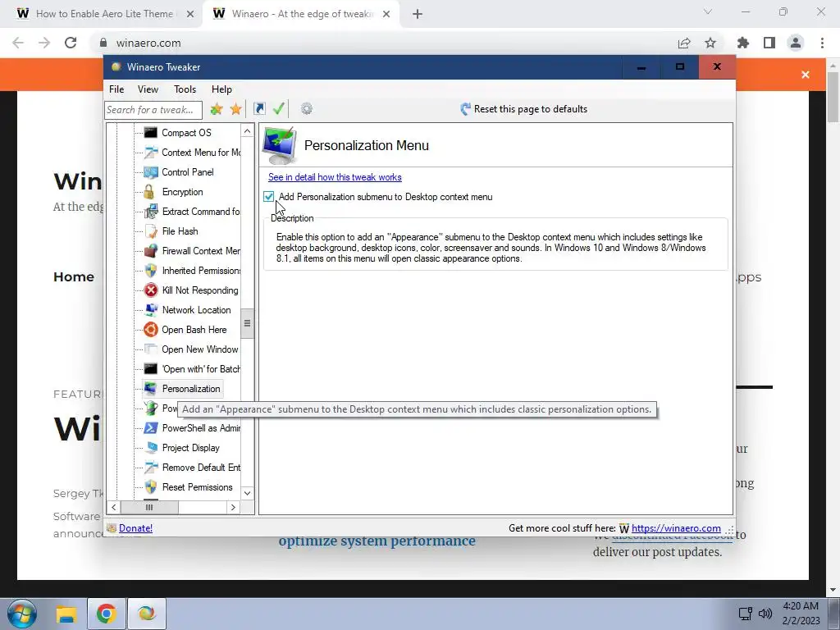The image size is (840, 630).
Task: Click the Open Bash Here Ubuntu icon
Action: [x=151, y=330]
